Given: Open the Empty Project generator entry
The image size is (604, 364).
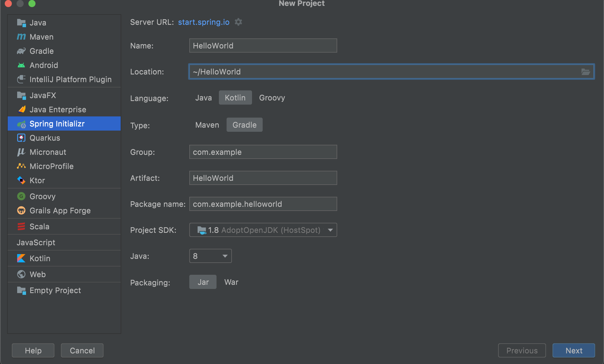Looking at the screenshot, I should point(55,290).
